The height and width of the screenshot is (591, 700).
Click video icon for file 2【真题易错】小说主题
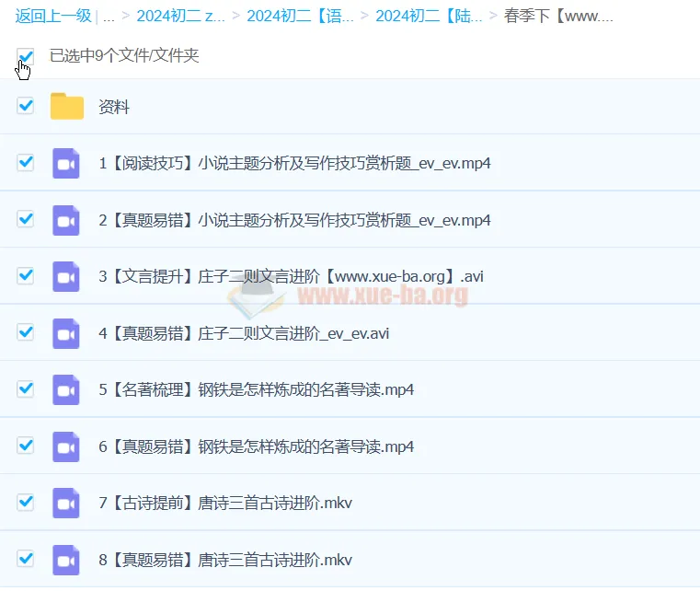pyautogui.click(x=66, y=220)
